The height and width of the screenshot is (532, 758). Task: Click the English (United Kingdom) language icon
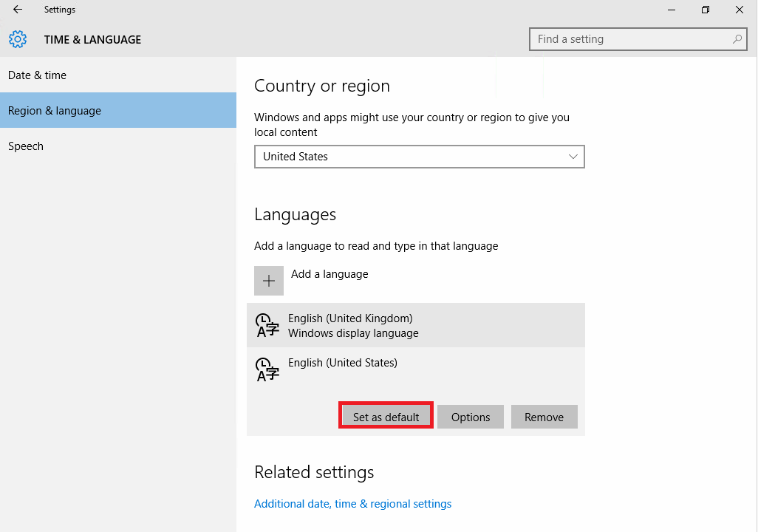267,326
